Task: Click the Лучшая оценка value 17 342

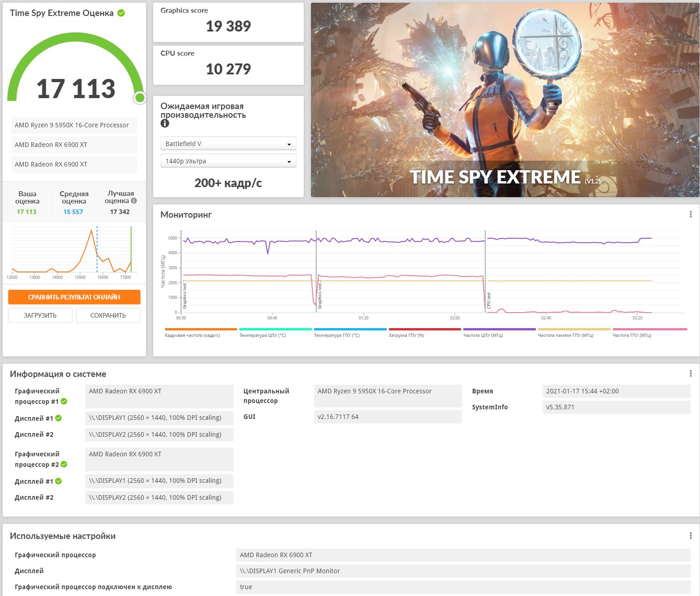Action: (120, 212)
